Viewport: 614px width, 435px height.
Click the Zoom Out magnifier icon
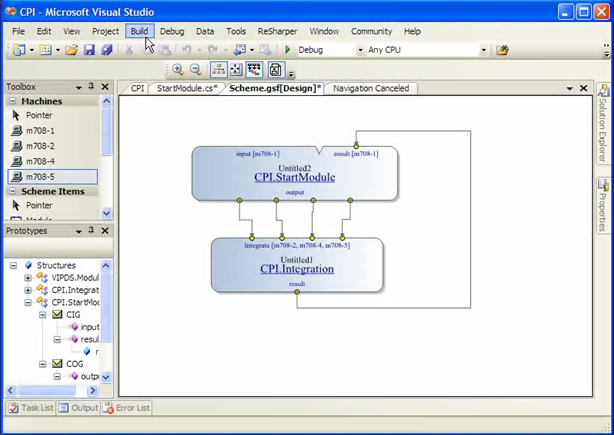tap(195, 70)
